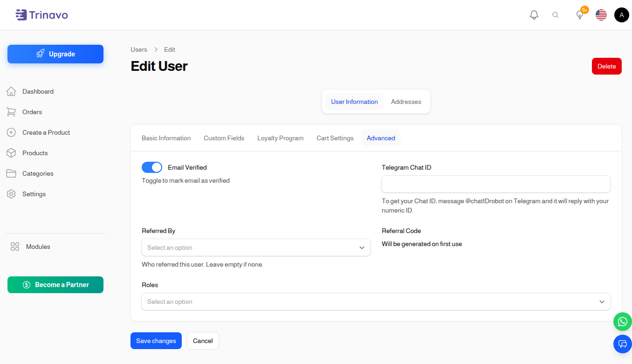Click the Trinavo logo
Image resolution: width=632 pixels, height=364 pixels.
(x=41, y=15)
